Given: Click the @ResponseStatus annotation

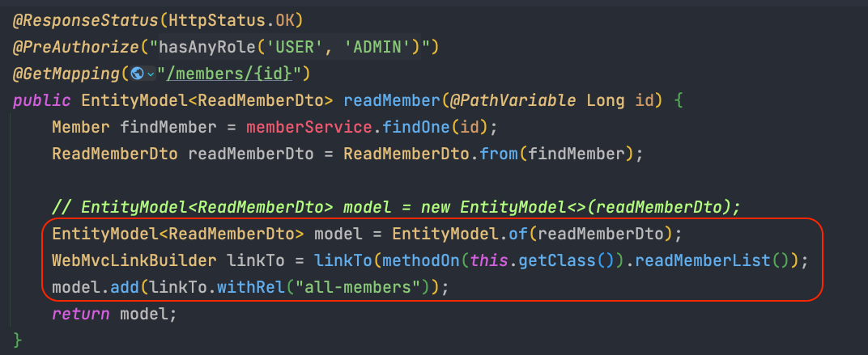Looking at the screenshot, I should 85,20.
